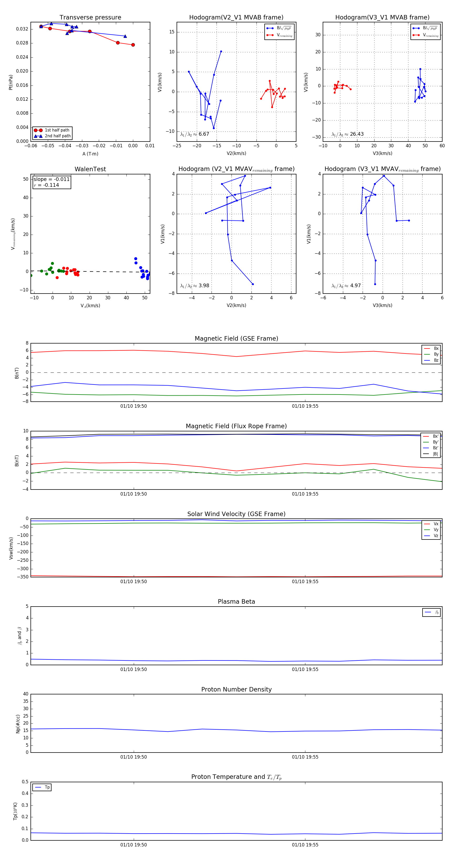Click the 'A (T·m)' x-axis label
Screen dimensions: 473x868
tap(90, 154)
